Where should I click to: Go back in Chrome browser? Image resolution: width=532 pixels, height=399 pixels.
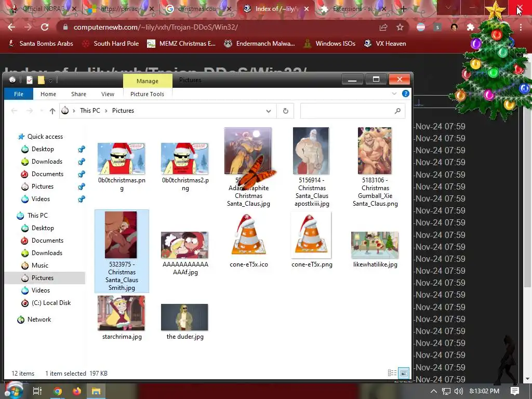[11, 27]
